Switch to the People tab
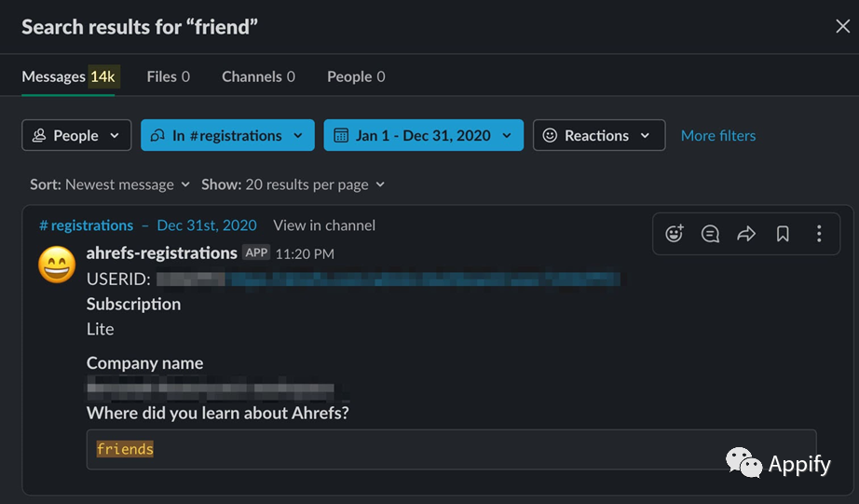 pos(356,76)
